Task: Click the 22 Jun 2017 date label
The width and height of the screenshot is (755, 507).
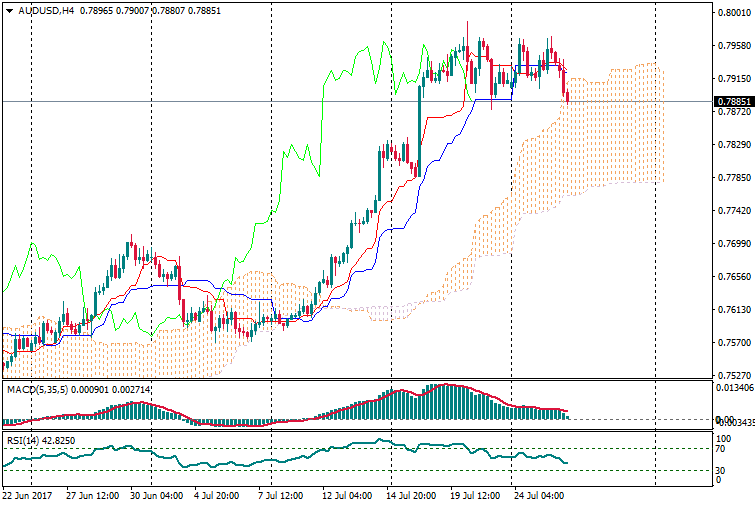Action: pos(28,494)
